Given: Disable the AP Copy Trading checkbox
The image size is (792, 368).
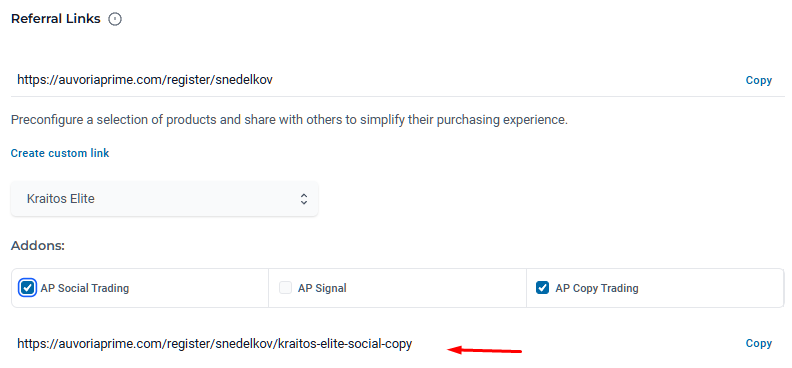Looking at the screenshot, I should click(542, 288).
